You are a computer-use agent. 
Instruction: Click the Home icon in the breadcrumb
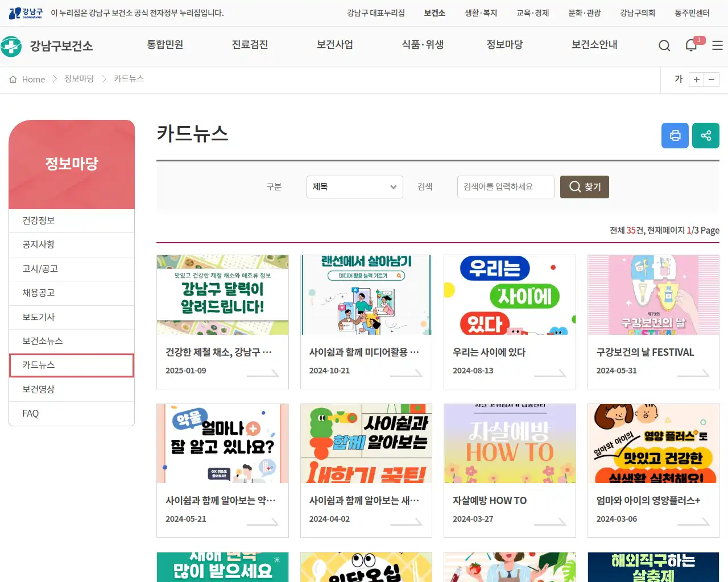point(13,80)
